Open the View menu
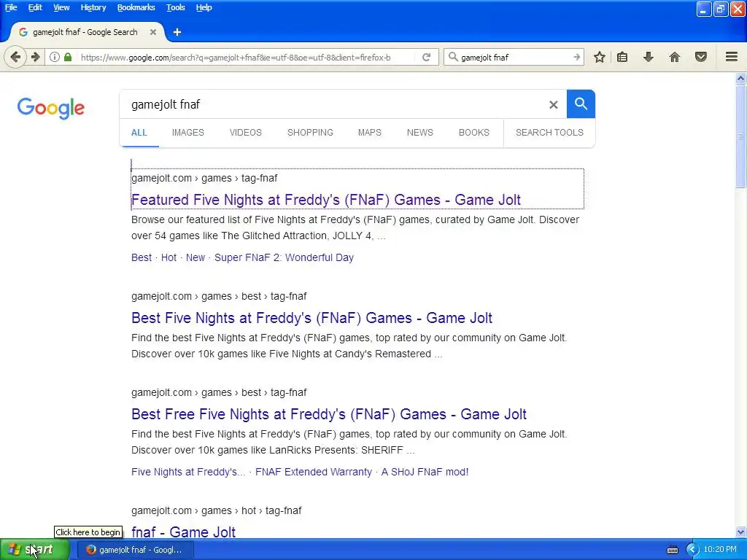 [61, 7]
